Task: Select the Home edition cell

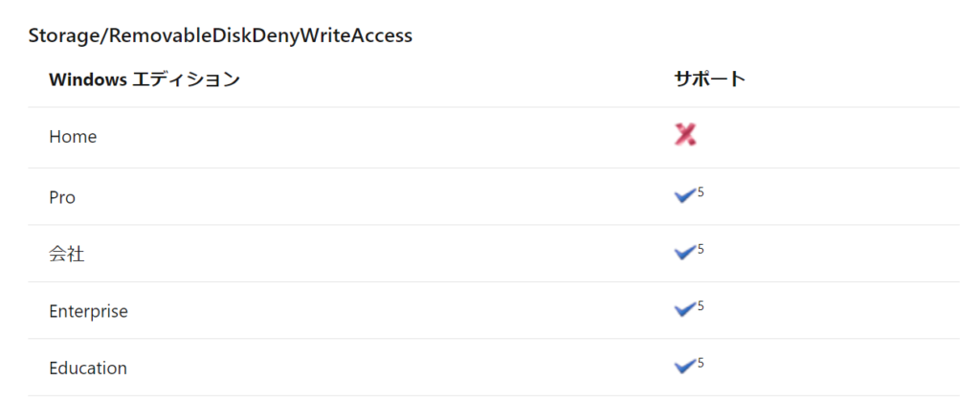Action: [x=73, y=137]
